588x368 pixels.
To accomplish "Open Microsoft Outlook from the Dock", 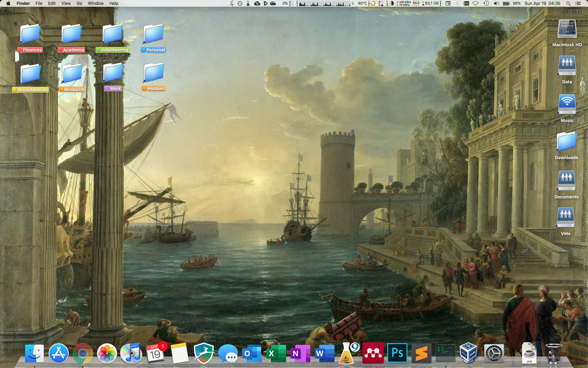I will click(x=251, y=353).
